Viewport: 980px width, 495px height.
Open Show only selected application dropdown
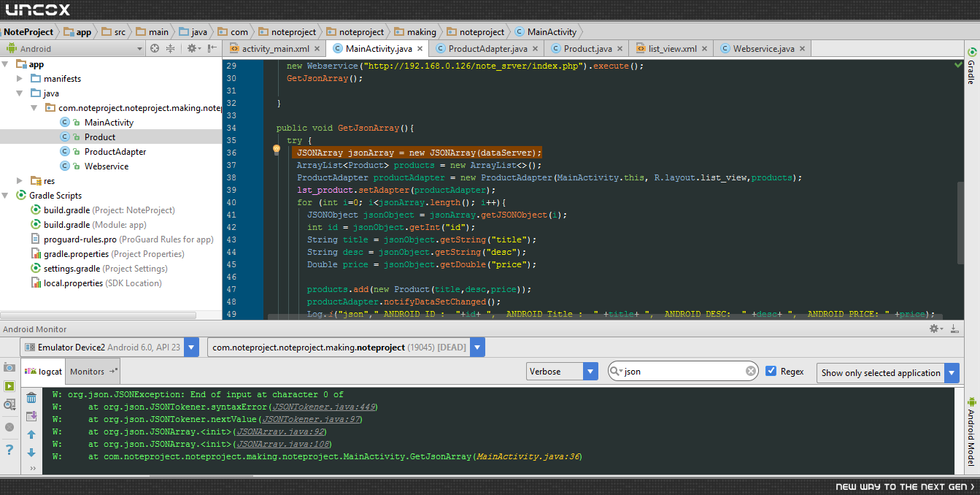click(x=952, y=372)
